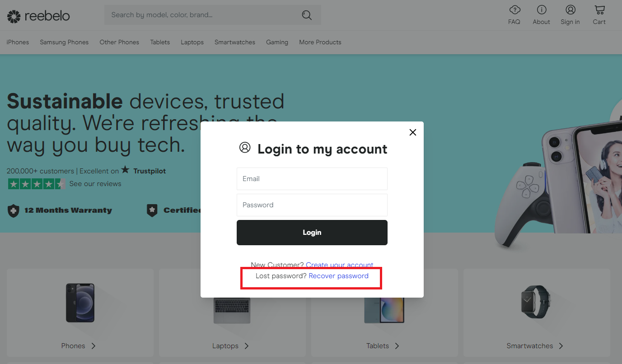Click the Recover password link

pos(339,275)
